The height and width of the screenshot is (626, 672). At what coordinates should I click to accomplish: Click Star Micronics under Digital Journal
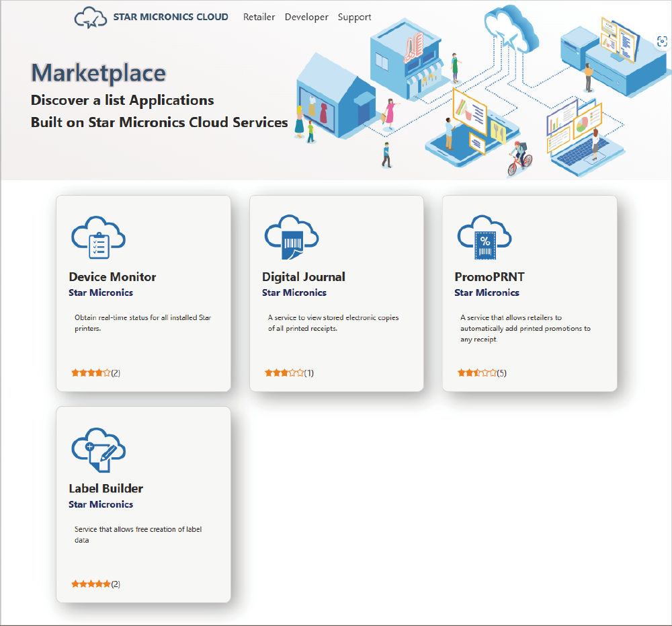294,293
